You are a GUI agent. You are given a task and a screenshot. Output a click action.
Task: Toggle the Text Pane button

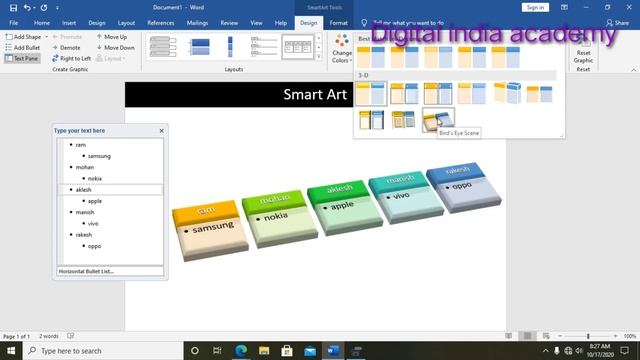pos(22,58)
